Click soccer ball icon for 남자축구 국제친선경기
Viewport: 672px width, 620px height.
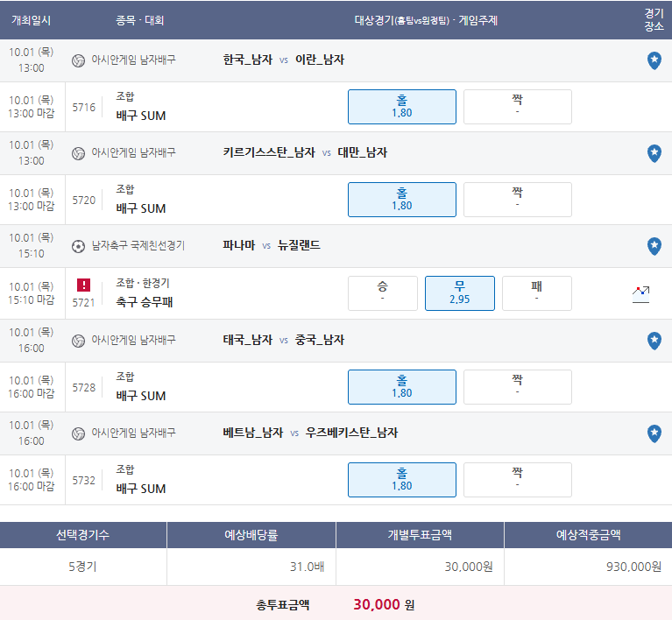[x=78, y=246]
